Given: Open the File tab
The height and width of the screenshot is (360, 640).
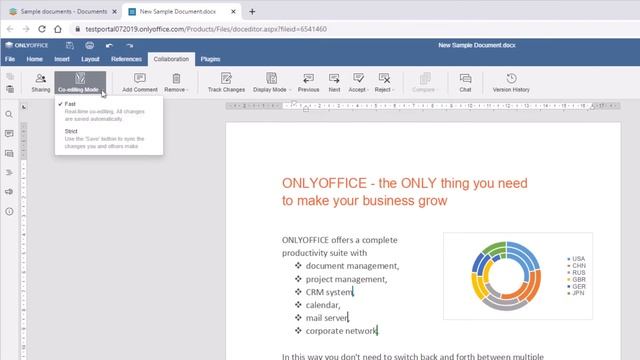Looking at the screenshot, I should point(10,59).
